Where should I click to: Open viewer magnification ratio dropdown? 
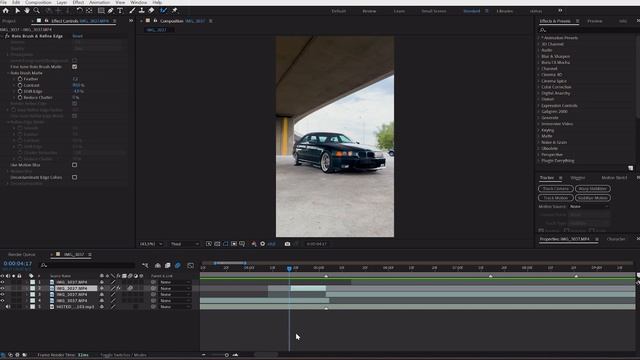tap(151, 244)
